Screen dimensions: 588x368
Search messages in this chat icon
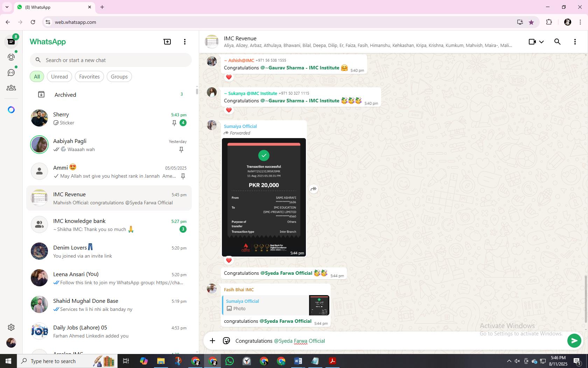pos(558,42)
